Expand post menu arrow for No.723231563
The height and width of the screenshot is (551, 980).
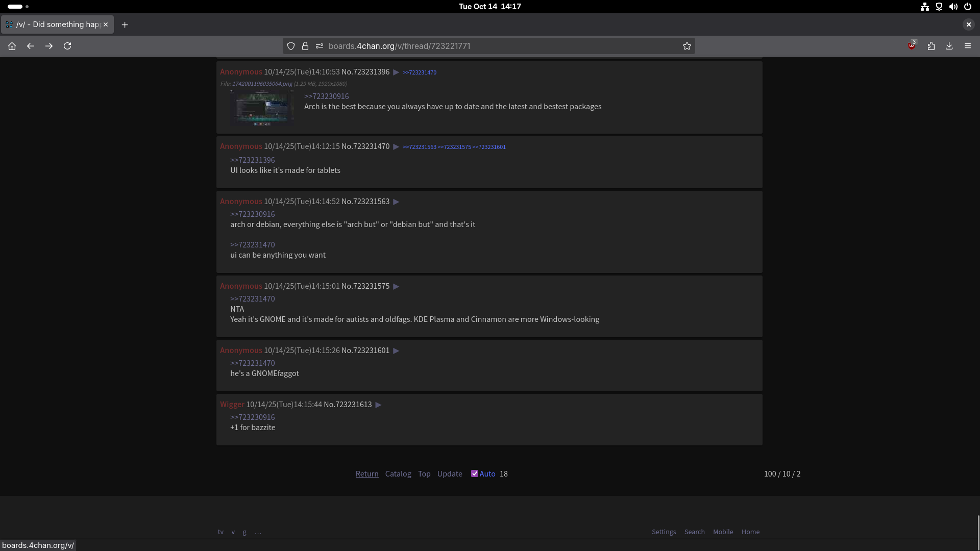click(396, 202)
